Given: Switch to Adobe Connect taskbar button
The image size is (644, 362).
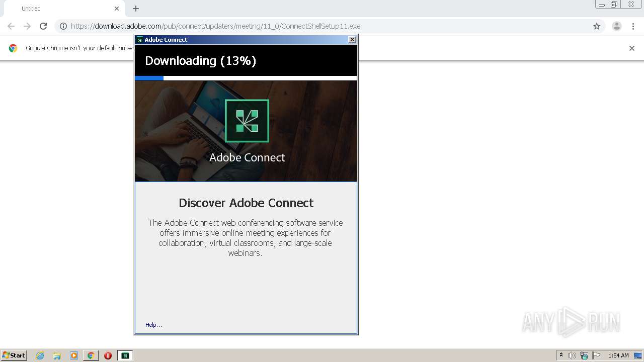Looking at the screenshot, I should pos(125,355).
